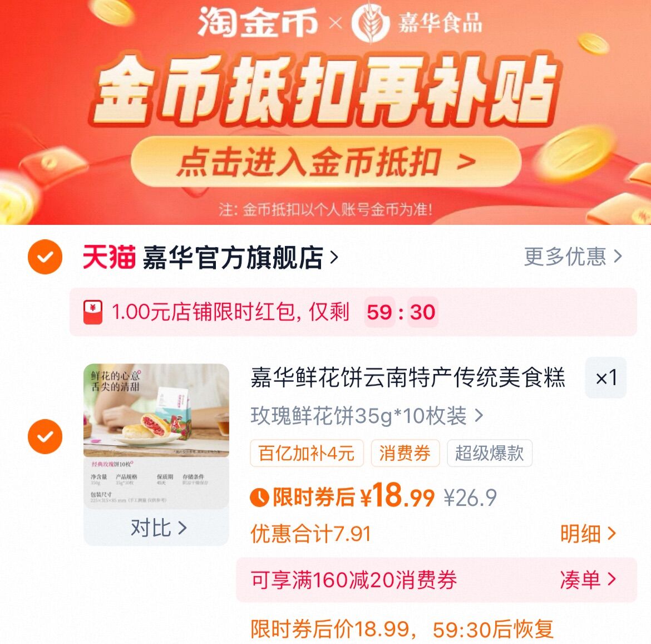The width and height of the screenshot is (651, 644).
Task: Open 更多优惠 offers list
Action: [573, 257]
